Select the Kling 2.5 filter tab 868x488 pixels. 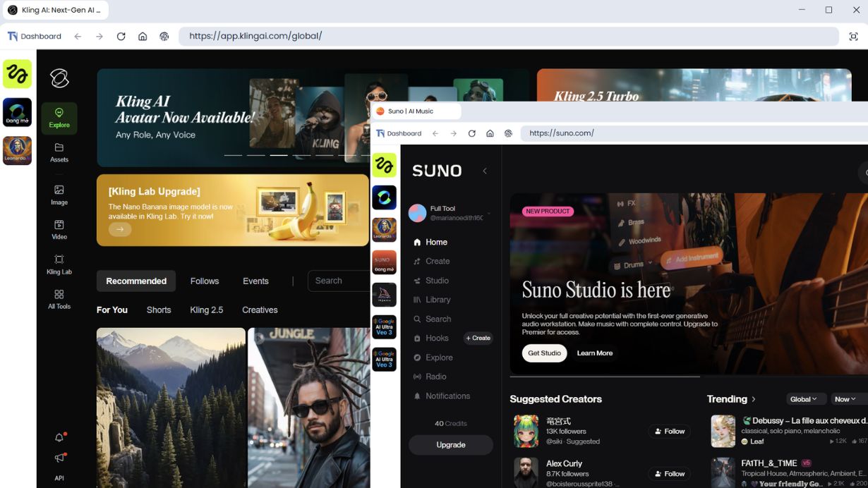coord(206,310)
